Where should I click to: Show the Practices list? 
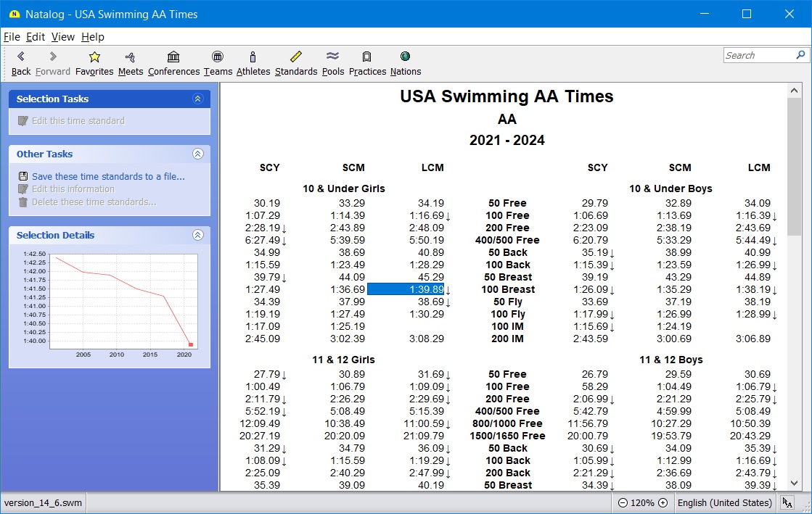(x=367, y=62)
